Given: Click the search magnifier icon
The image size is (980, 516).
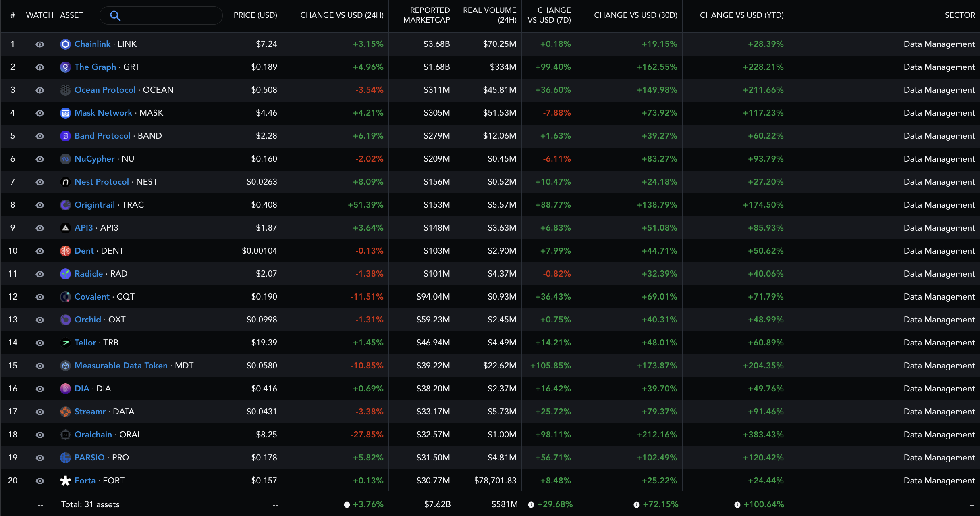Looking at the screenshot, I should (115, 16).
